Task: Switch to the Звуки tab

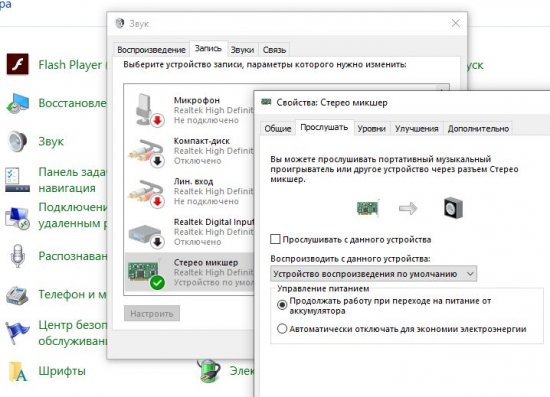Action: [x=242, y=50]
